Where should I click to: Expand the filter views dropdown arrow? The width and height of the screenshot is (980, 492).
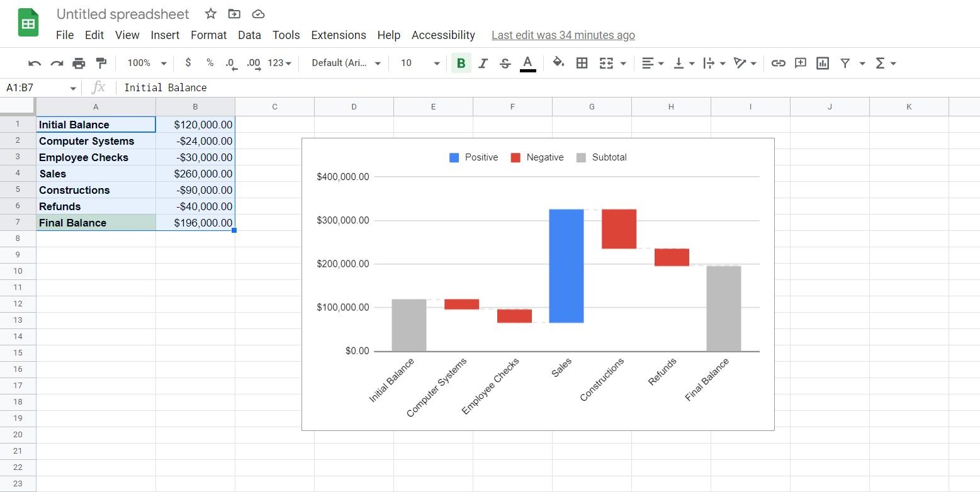(x=862, y=63)
